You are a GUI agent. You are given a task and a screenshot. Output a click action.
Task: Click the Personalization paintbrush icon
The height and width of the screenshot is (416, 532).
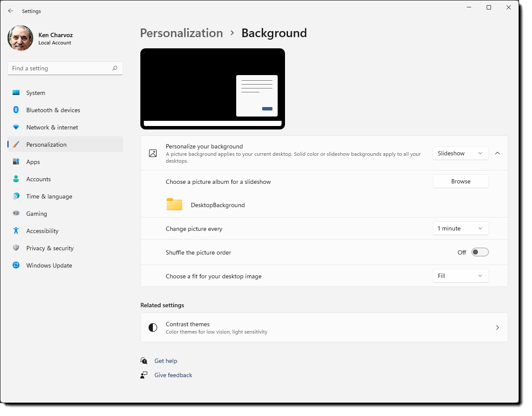coord(16,145)
